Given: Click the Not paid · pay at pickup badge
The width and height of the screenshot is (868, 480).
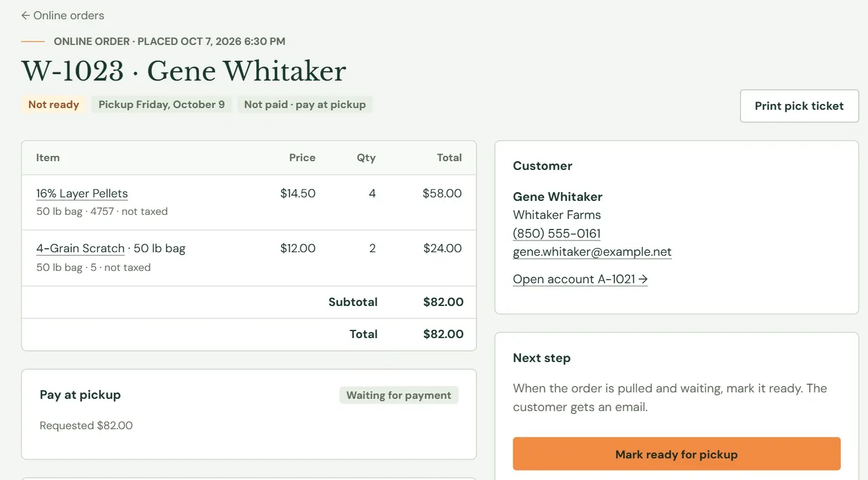Looking at the screenshot, I should tap(305, 105).
